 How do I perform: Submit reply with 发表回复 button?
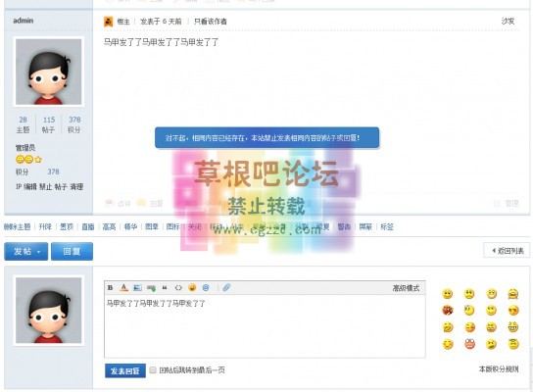125,370
